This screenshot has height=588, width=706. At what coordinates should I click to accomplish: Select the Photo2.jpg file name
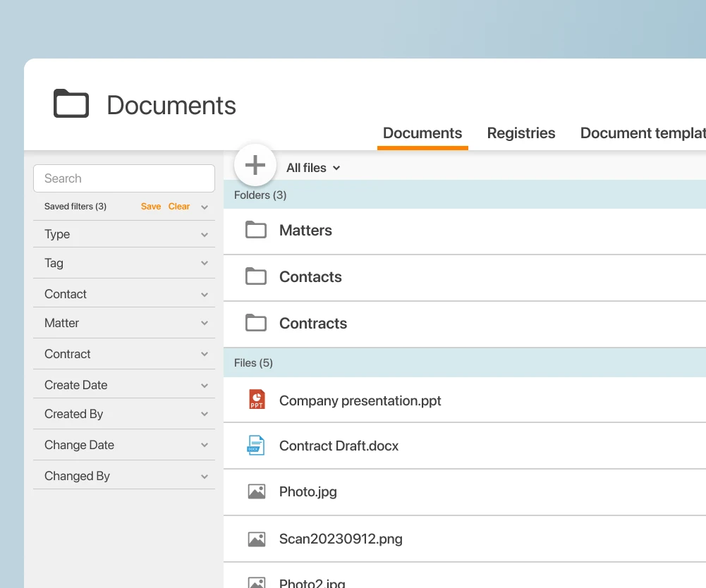tap(312, 583)
